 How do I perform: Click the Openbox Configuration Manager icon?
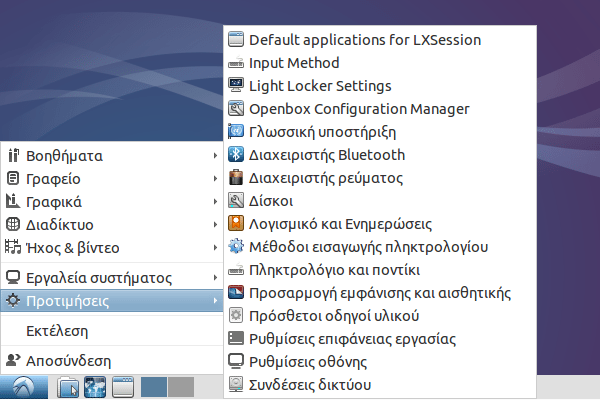236,109
